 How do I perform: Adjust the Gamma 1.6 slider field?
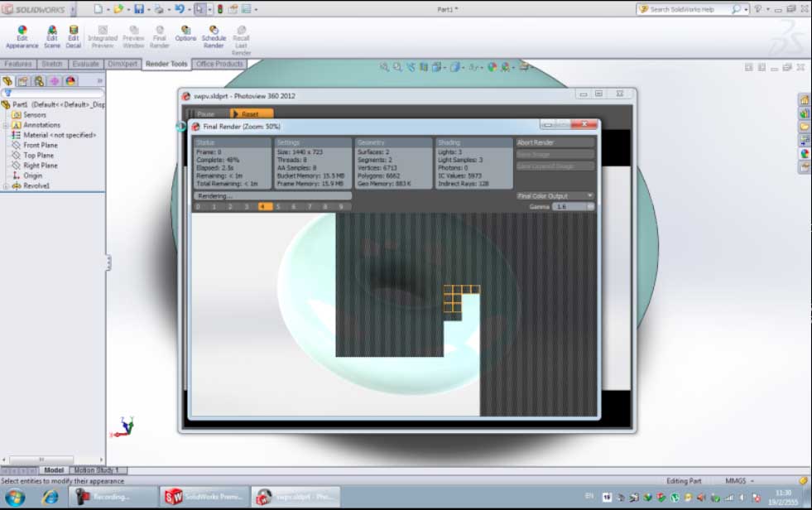click(573, 207)
